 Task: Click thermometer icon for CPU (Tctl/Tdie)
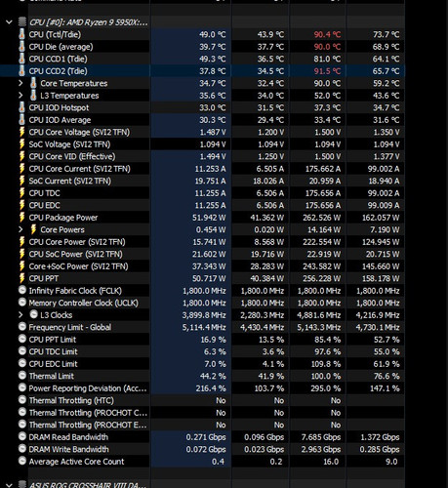click(21, 34)
